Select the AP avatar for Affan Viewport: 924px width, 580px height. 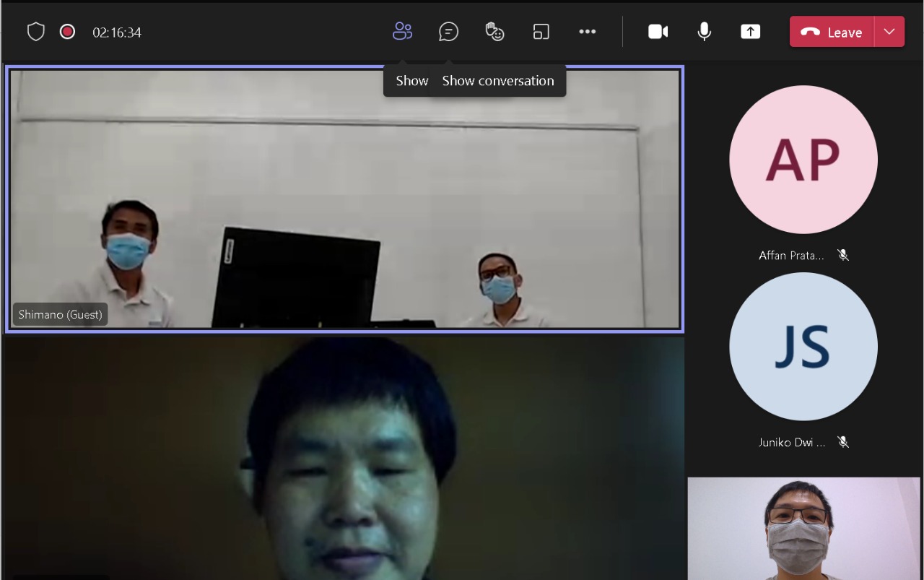point(803,160)
